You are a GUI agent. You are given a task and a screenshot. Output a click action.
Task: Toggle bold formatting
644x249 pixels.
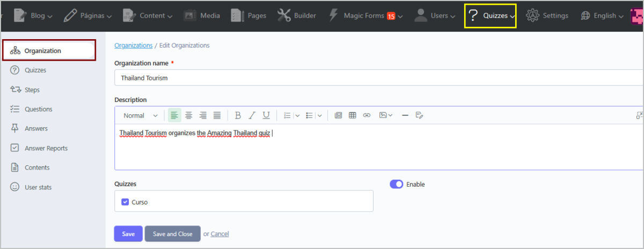pyautogui.click(x=238, y=115)
